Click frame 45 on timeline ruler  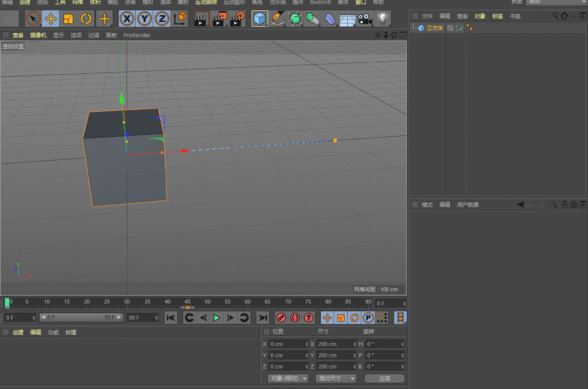(188, 303)
